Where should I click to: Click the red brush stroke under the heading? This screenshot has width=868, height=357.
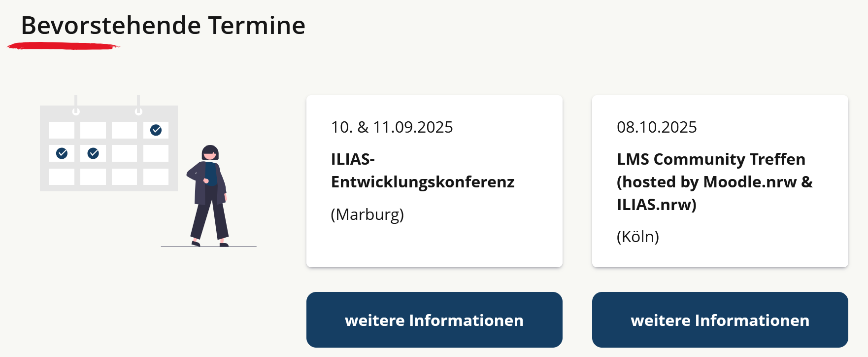pyautogui.click(x=64, y=46)
